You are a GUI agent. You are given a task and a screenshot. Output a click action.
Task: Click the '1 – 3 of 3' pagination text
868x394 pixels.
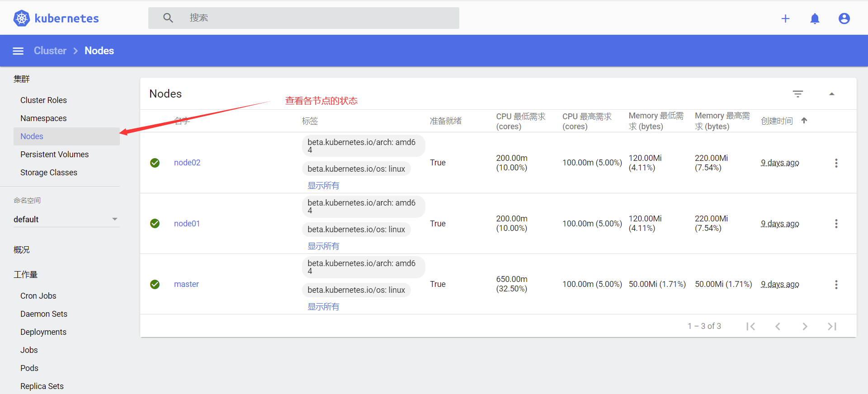(704, 326)
